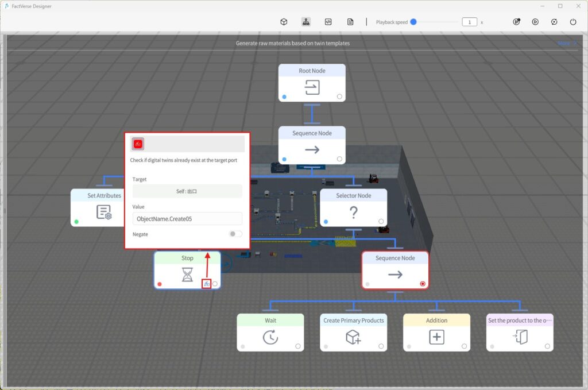The height and width of the screenshot is (390, 588).
Task: Select the behavior tree hierarchy icon
Action: tap(306, 22)
